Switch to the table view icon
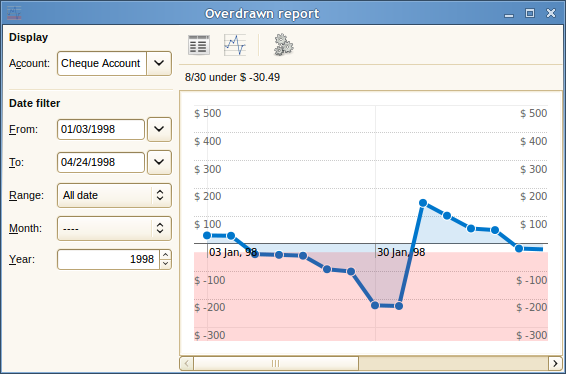This screenshot has height=374, width=566. pyautogui.click(x=199, y=45)
